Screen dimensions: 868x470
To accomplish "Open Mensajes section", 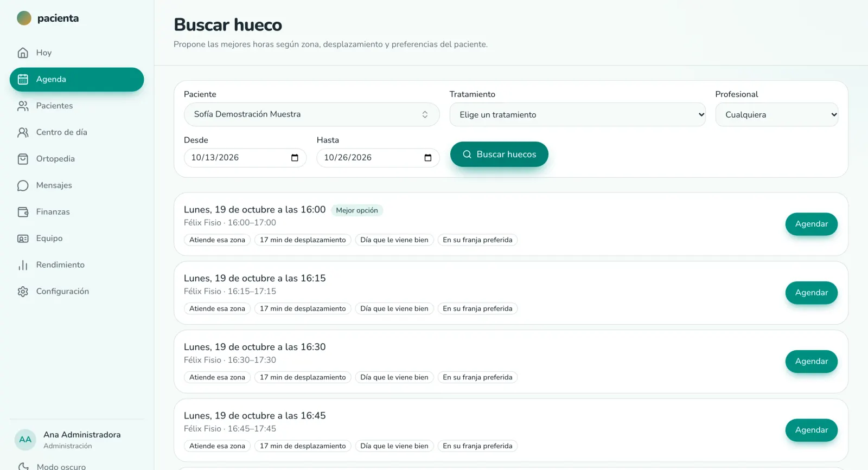I will 76,185.
